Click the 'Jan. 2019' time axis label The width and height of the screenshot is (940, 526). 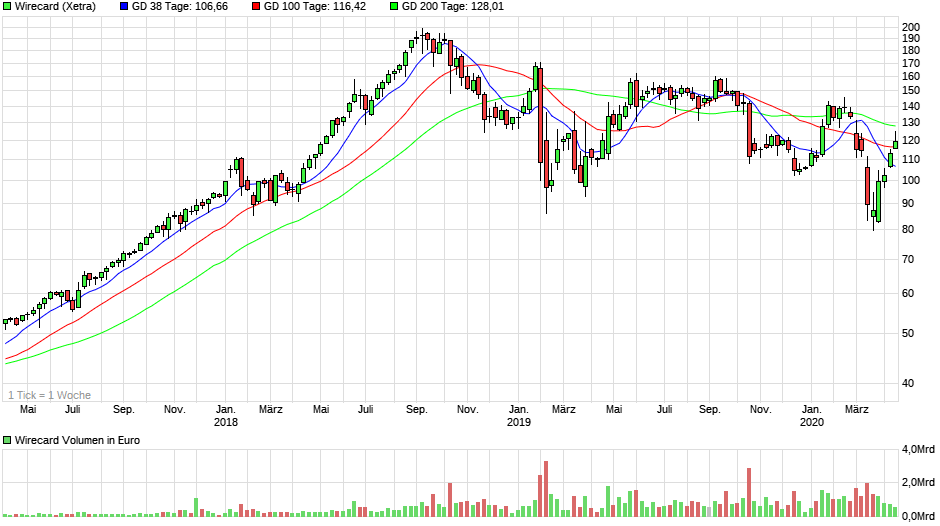(x=519, y=416)
